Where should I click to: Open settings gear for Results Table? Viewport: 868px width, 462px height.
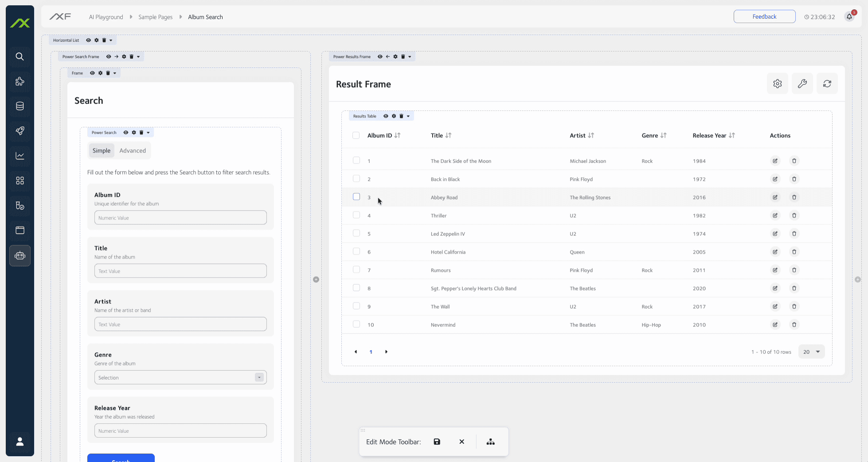click(394, 116)
